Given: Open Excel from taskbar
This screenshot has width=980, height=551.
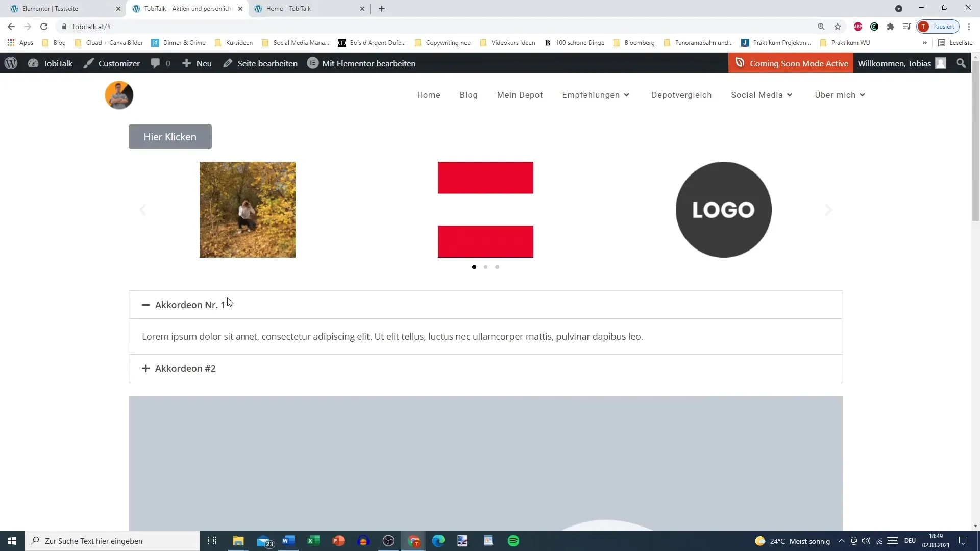Looking at the screenshot, I should pos(313,541).
